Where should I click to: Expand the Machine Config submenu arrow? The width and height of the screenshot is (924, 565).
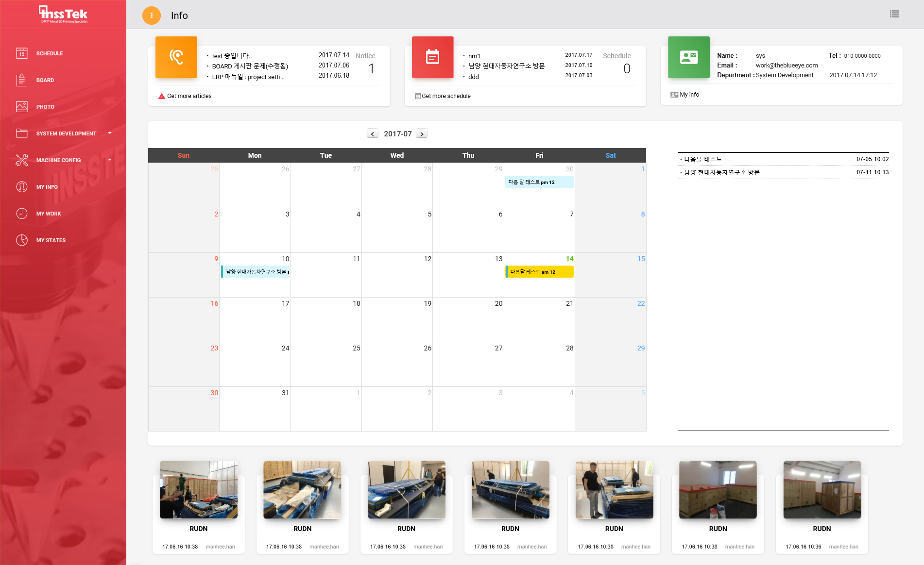(110, 160)
